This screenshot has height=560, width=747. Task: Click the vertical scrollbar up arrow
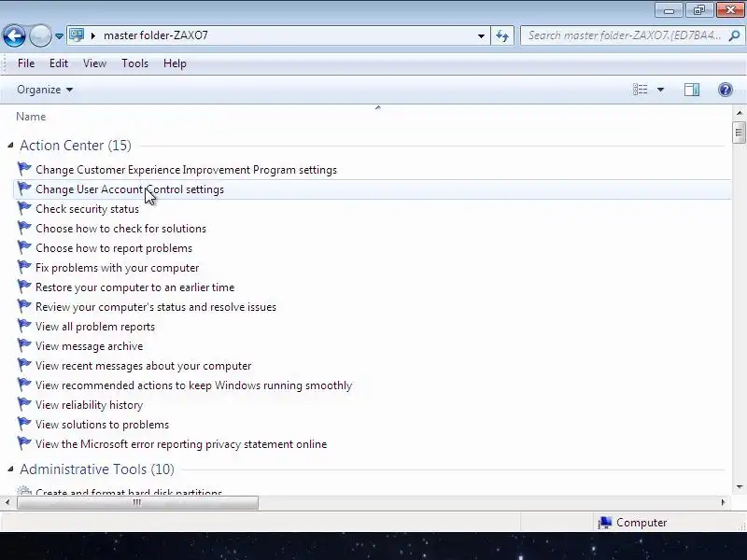click(739, 113)
